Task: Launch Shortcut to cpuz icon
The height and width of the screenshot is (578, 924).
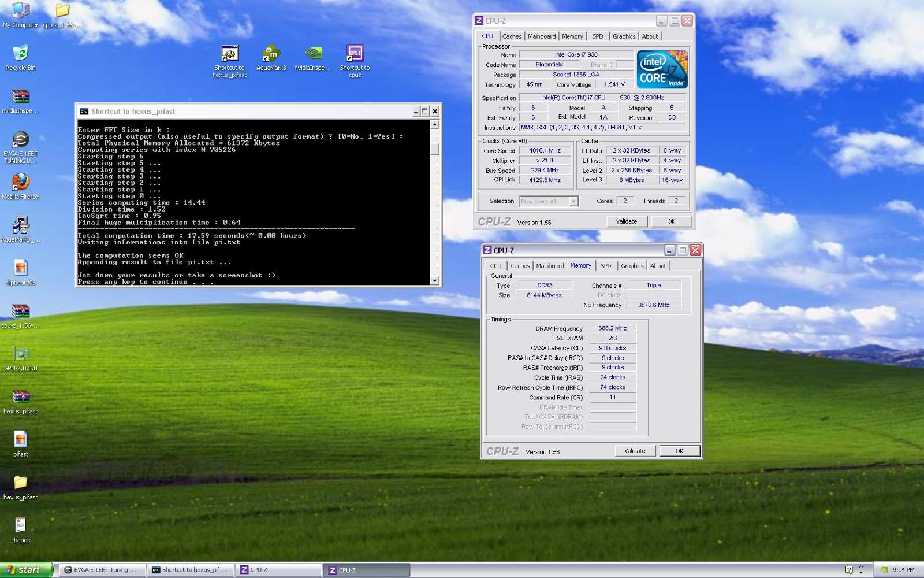Action: pyautogui.click(x=355, y=61)
